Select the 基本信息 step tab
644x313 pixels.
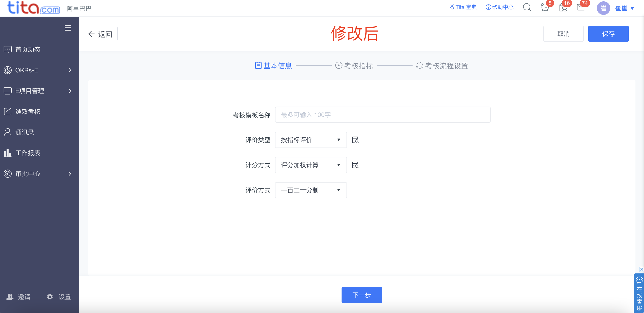273,66
